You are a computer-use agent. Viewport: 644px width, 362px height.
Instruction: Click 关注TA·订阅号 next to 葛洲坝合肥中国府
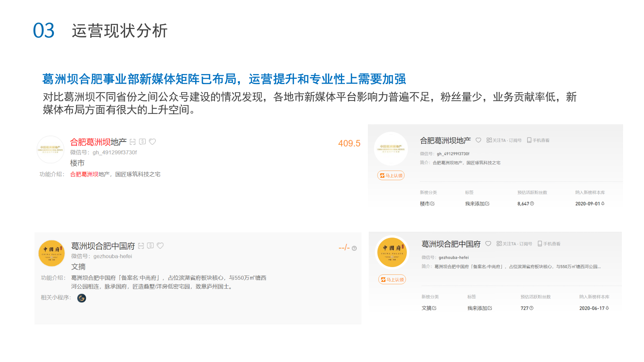(x=514, y=244)
